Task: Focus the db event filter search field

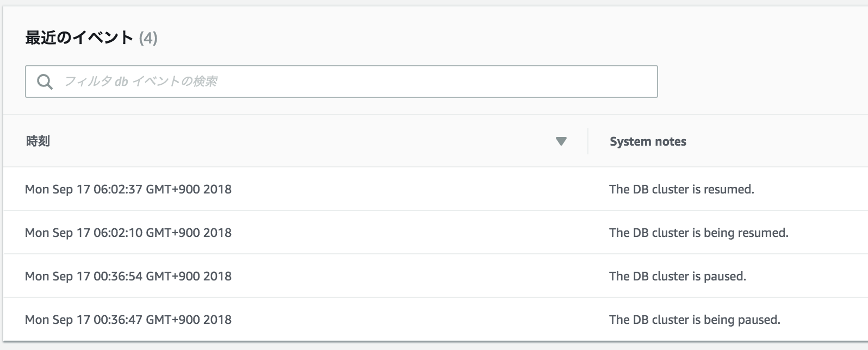Action: (341, 82)
